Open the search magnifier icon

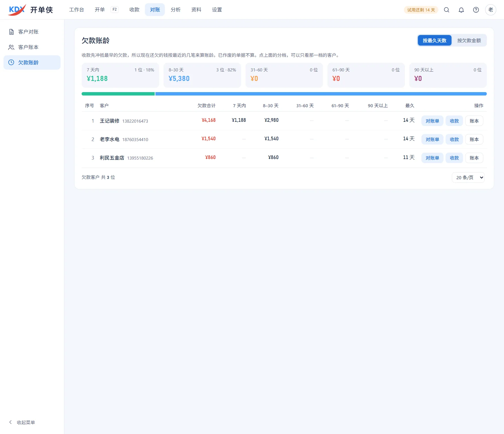(x=447, y=10)
